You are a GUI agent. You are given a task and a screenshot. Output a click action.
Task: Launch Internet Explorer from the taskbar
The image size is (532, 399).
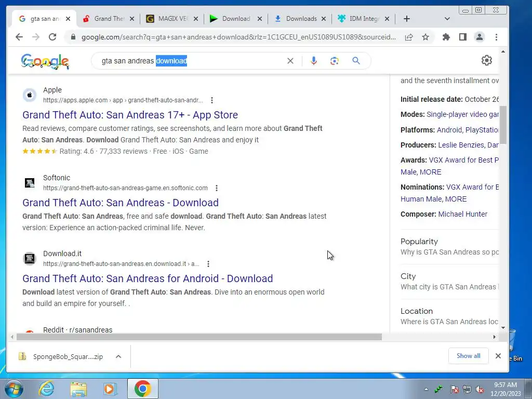(x=46, y=389)
